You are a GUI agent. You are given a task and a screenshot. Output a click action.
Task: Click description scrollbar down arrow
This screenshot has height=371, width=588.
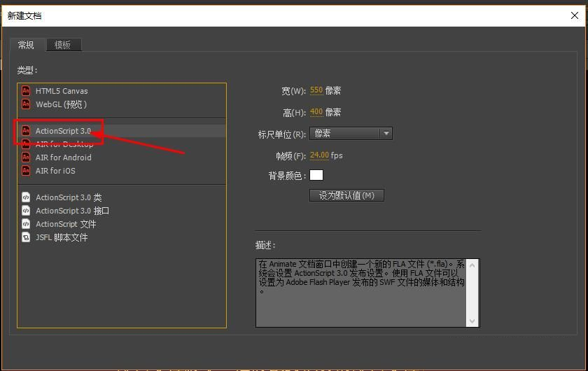[x=472, y=321]
